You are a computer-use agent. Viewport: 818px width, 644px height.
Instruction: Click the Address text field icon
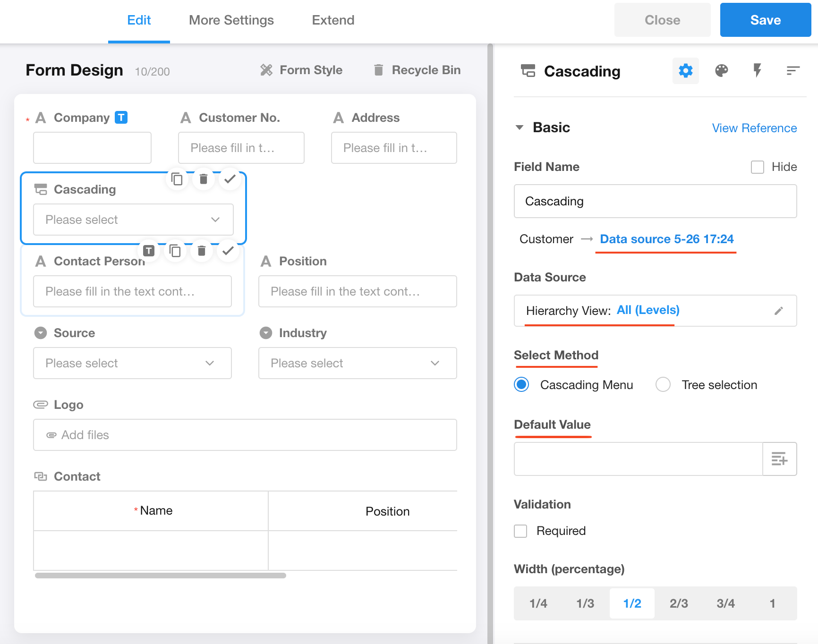click(x=339, y=118)
